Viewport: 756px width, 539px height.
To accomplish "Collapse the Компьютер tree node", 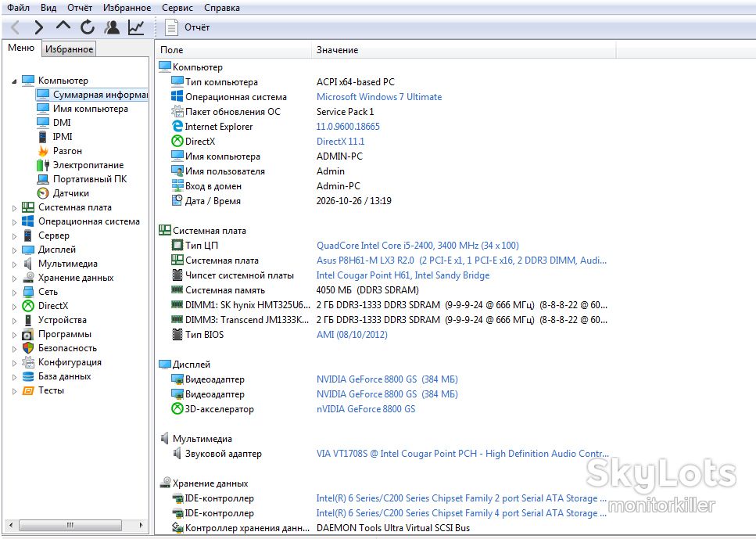I will click(14, 81).
